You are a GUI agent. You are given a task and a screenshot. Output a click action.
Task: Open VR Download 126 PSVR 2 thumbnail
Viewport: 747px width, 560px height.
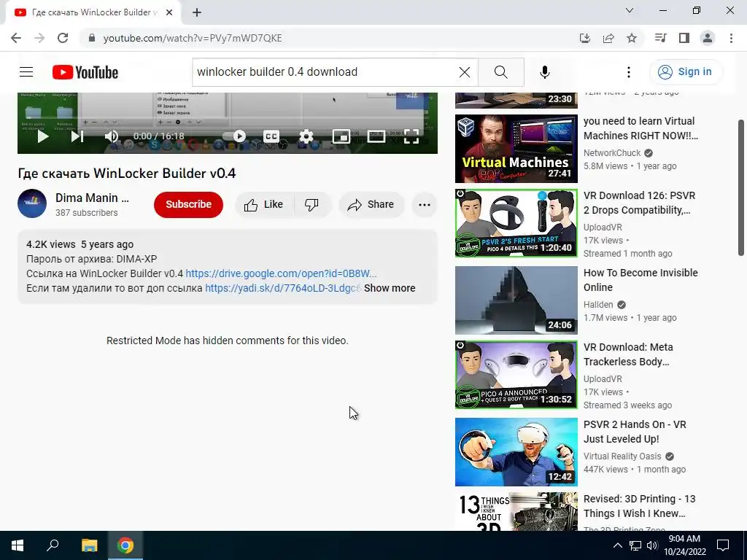pos(516,223)
